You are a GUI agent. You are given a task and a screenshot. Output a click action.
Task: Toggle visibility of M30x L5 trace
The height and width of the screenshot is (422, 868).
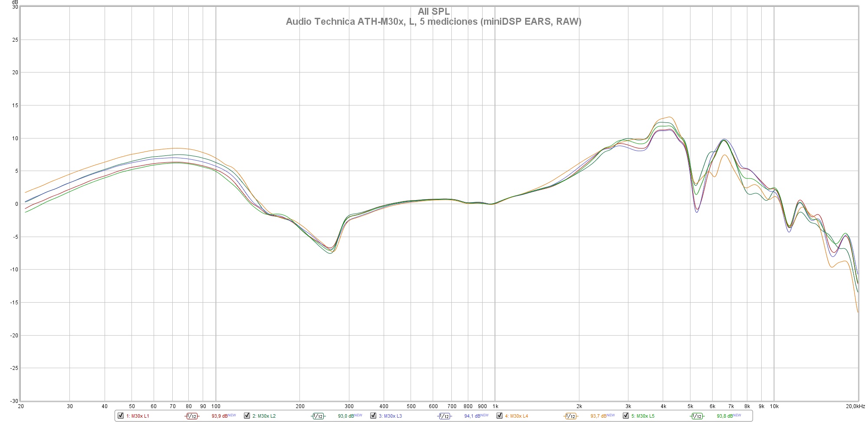(626, 415)
